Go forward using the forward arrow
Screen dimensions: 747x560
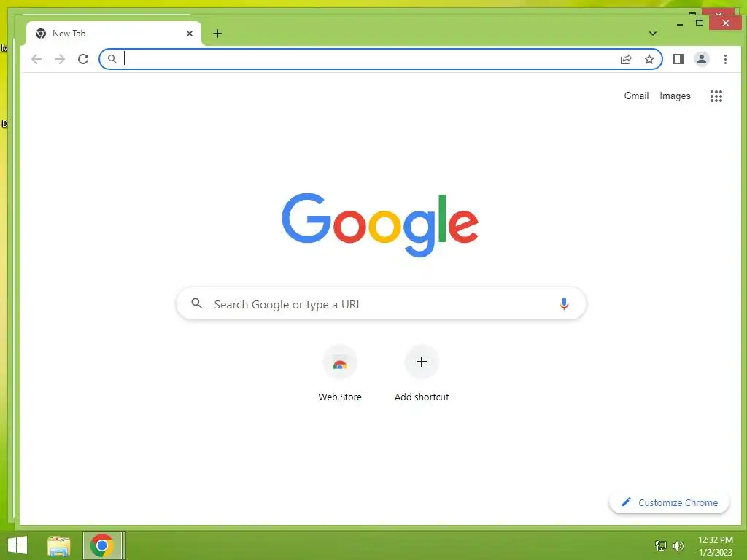tap(60, 59)
